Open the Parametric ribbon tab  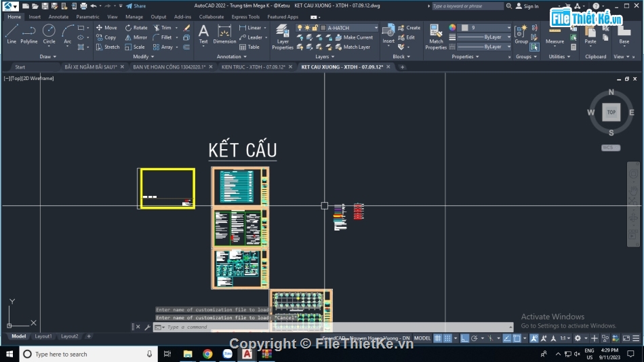click(87, 17)
